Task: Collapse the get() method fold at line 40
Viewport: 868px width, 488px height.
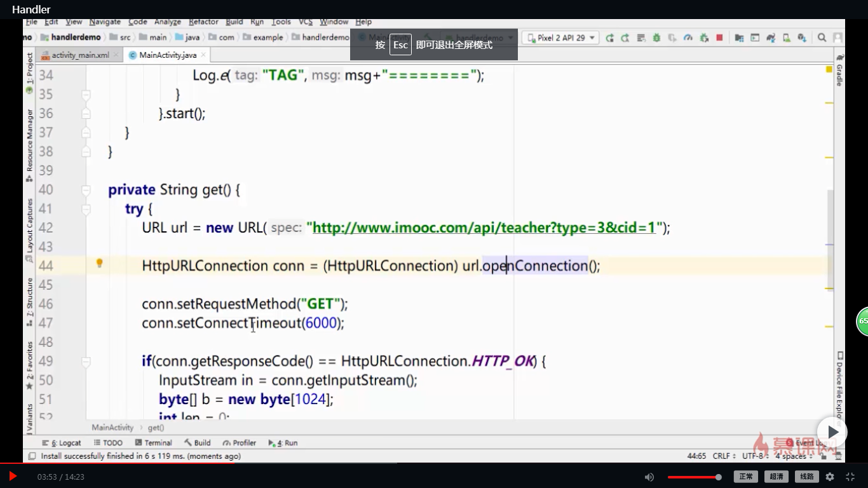Action: [x=86, y=190]
